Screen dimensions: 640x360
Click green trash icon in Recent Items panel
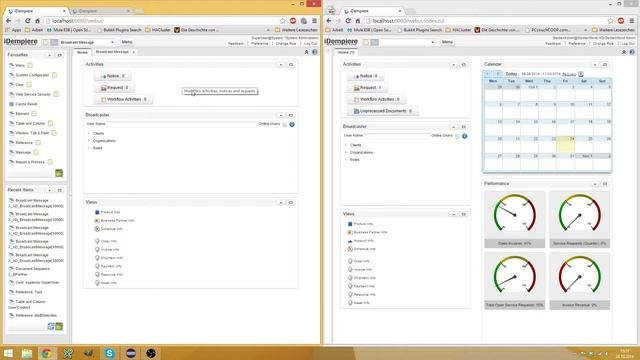click(x=59, y=326)
